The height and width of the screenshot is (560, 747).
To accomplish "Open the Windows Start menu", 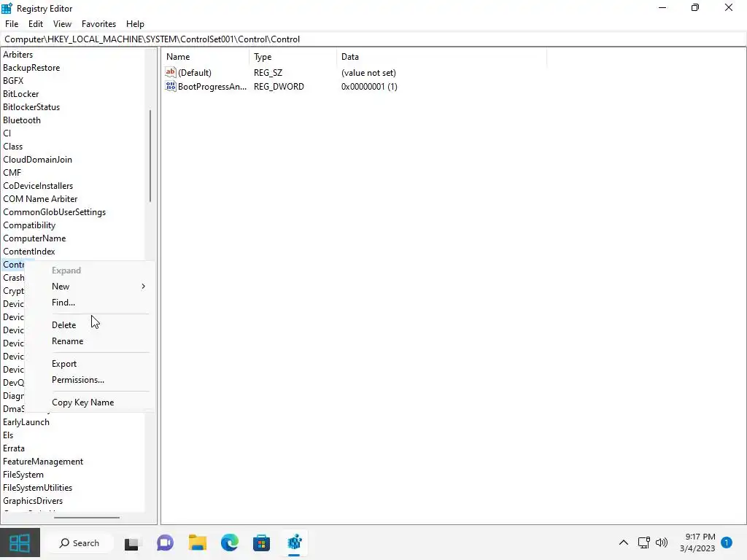I will (x=20, y=542).
